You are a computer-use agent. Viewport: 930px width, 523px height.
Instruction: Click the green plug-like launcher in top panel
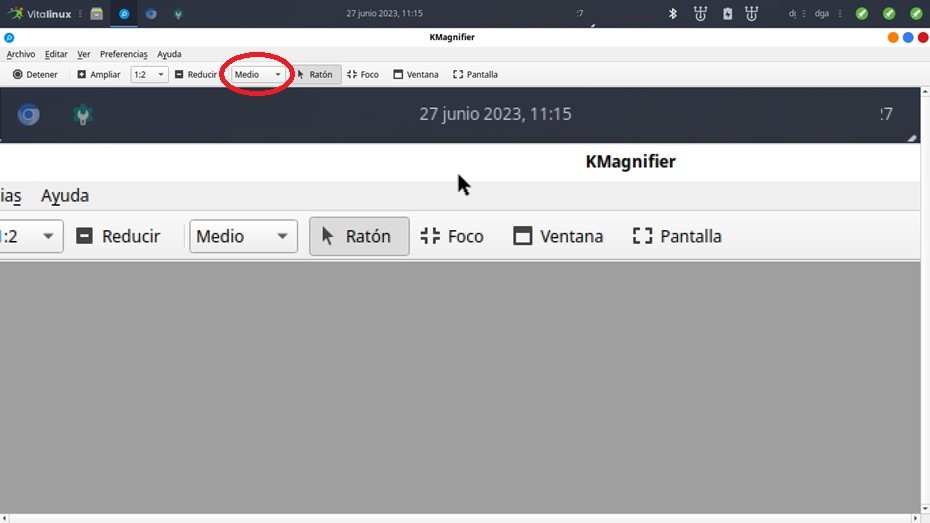coord(178,14)
